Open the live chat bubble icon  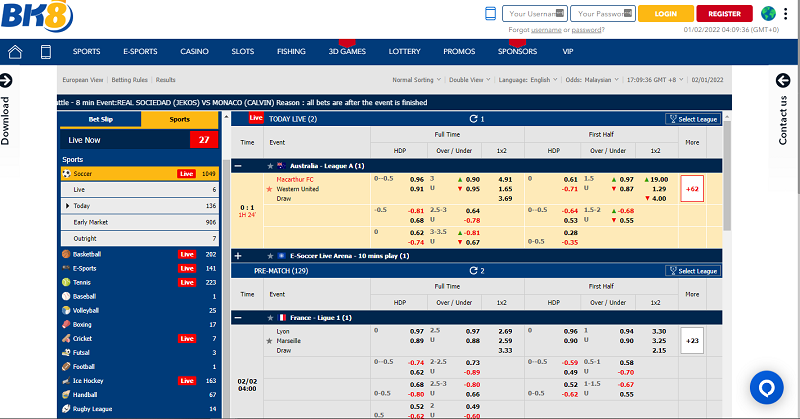coord(766,387)
